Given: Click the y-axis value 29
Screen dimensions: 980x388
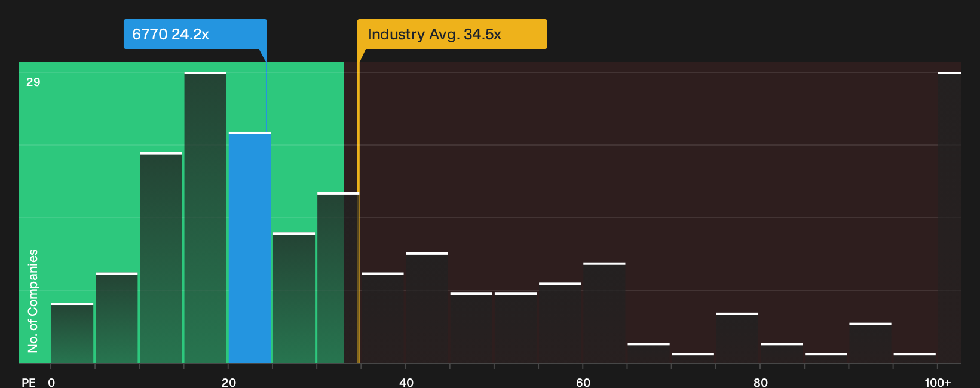Looking at the screenshot, I should [33, 82].
